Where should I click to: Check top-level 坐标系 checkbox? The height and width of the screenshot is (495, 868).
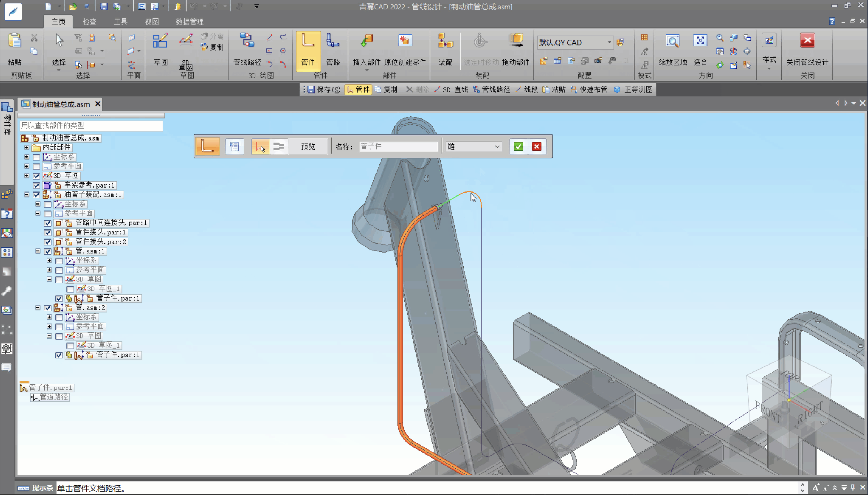(x=36, y=157)
